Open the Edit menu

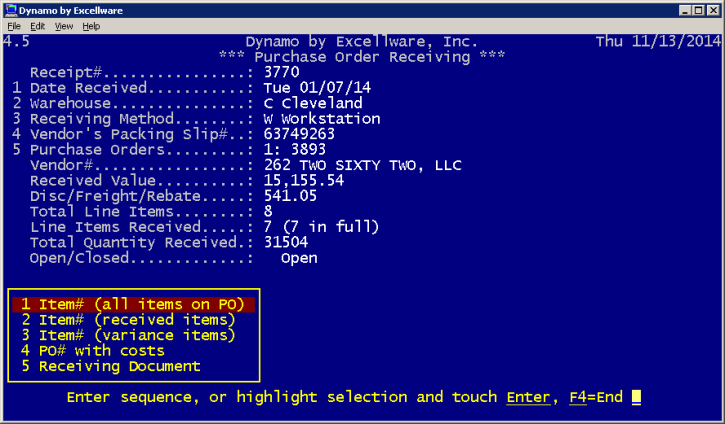pyautogui.click(x=37, y=26)
